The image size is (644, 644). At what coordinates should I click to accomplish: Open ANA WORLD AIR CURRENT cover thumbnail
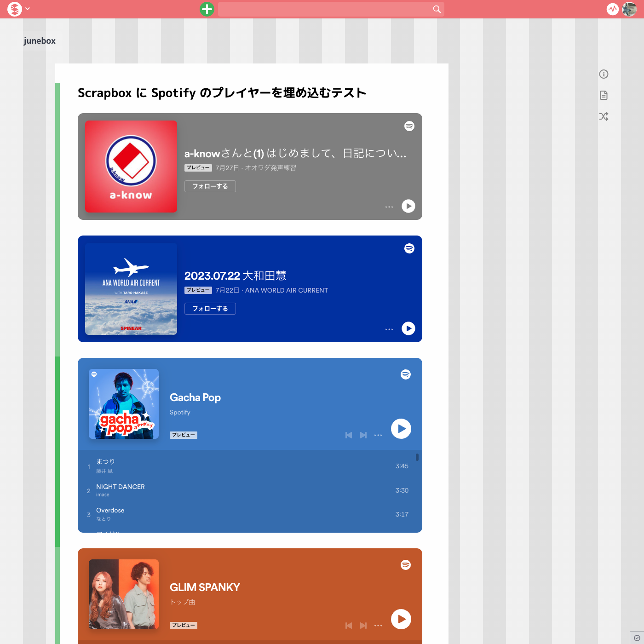coord(131,289)
